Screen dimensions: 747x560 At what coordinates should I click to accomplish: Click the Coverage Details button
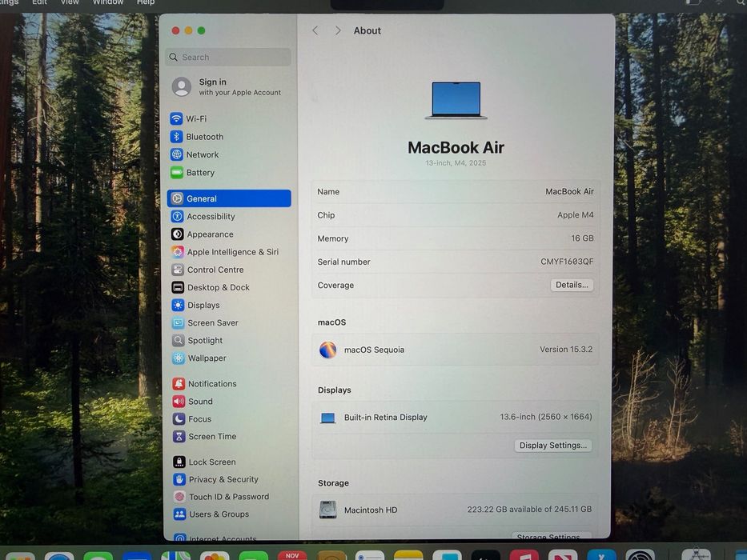572,285
